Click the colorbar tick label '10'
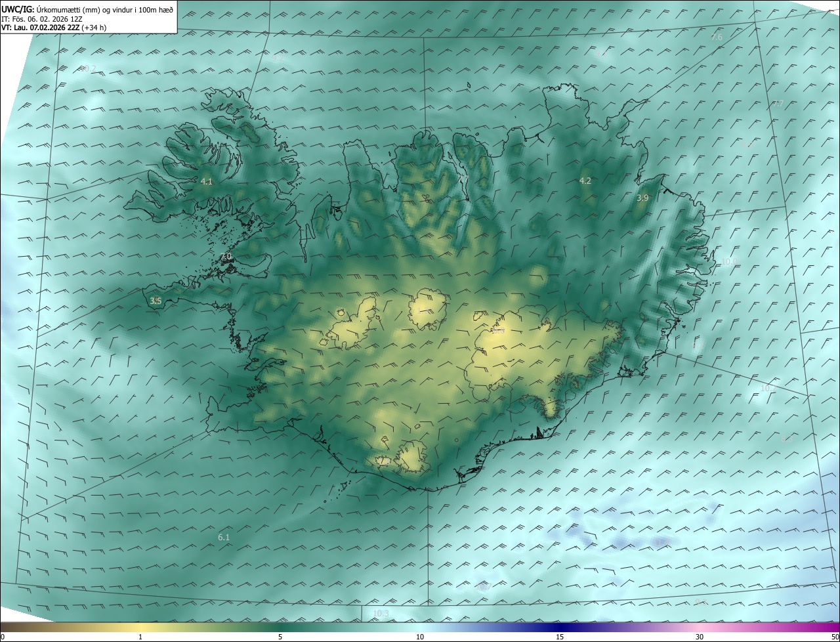Image resolution: width=840 pixels, height=642 pixels. point(420,637)
